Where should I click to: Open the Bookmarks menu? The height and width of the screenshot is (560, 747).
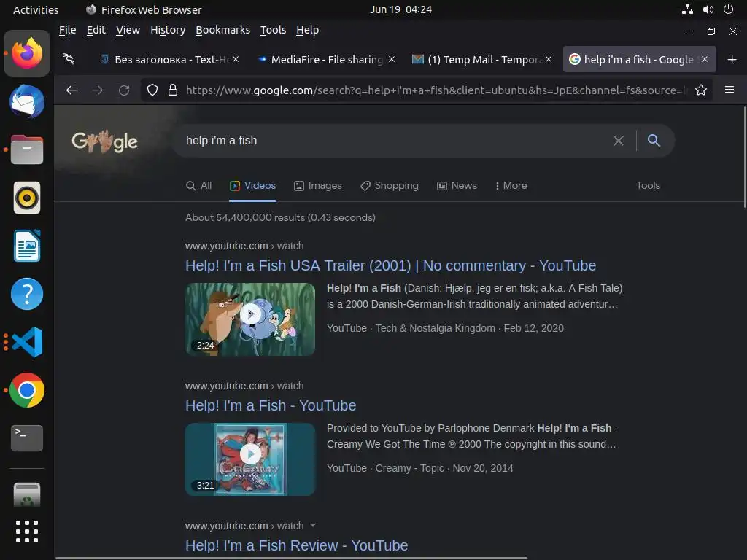tap(222, 30)
